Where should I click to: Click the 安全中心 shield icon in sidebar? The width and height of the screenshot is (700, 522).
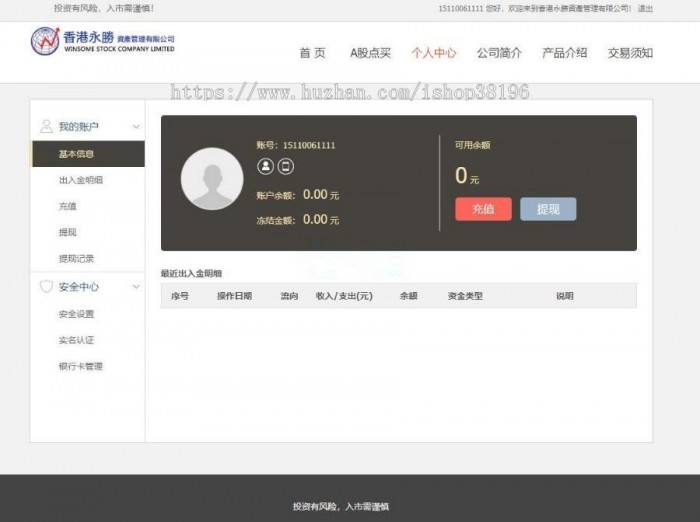click(46, 287)
